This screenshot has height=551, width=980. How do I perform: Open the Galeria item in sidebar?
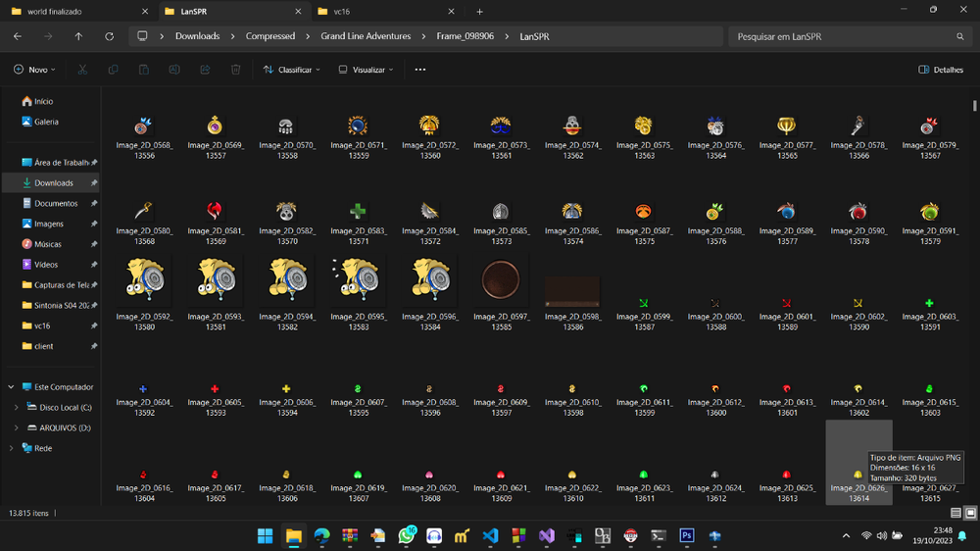coord(46,122)
